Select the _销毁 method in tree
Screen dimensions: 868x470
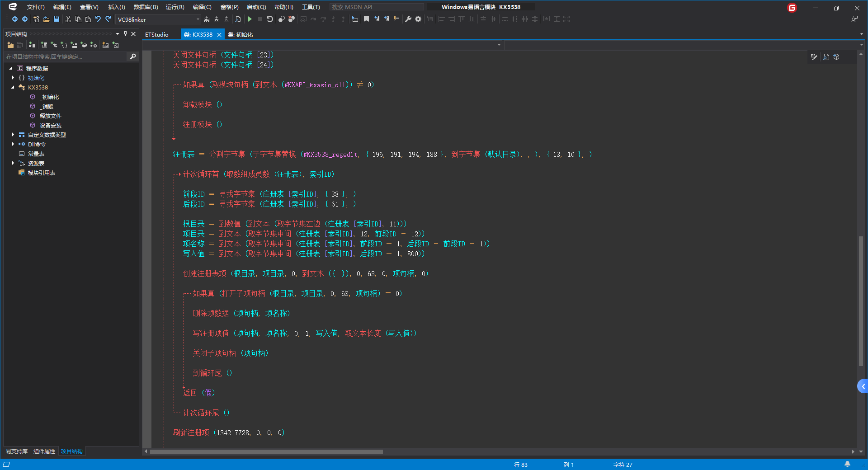click(x=47, y=106)
